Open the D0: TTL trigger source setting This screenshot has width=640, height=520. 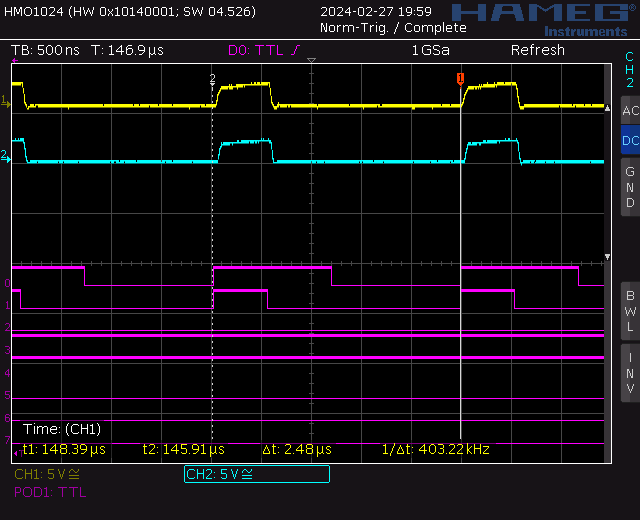pos(256,50)
